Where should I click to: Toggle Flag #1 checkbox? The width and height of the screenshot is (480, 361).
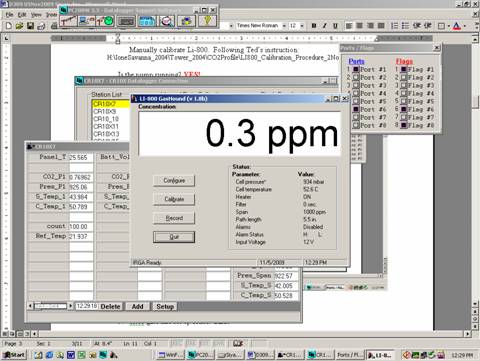(404, 69)
